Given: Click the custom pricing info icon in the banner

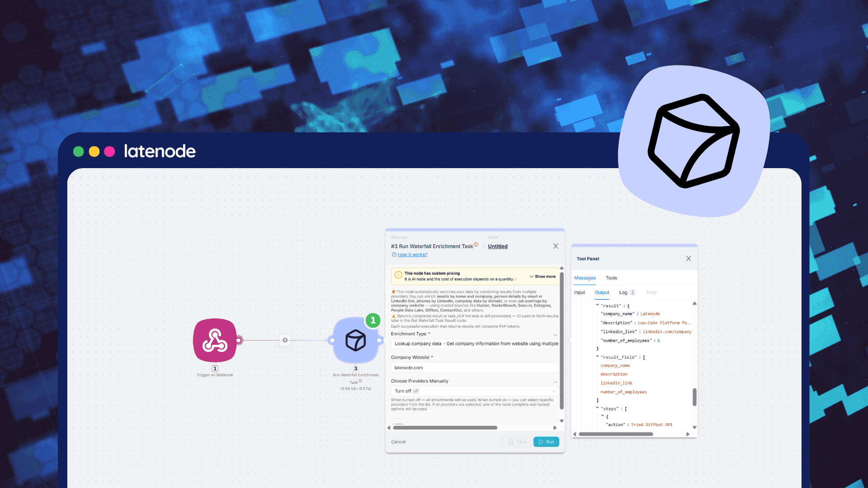Looking at the screenshot, I should pos(398,276).
